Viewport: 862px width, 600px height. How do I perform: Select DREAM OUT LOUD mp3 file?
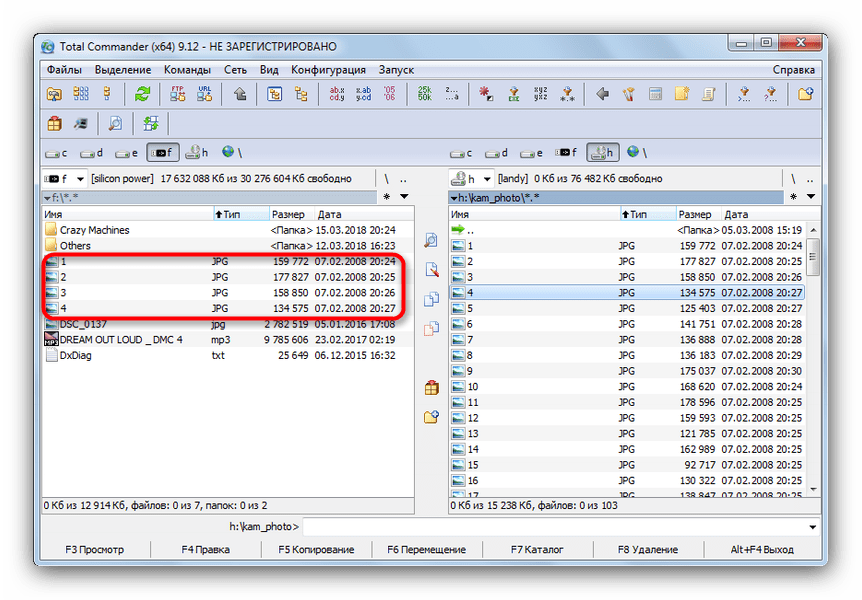tap(228, 340)
